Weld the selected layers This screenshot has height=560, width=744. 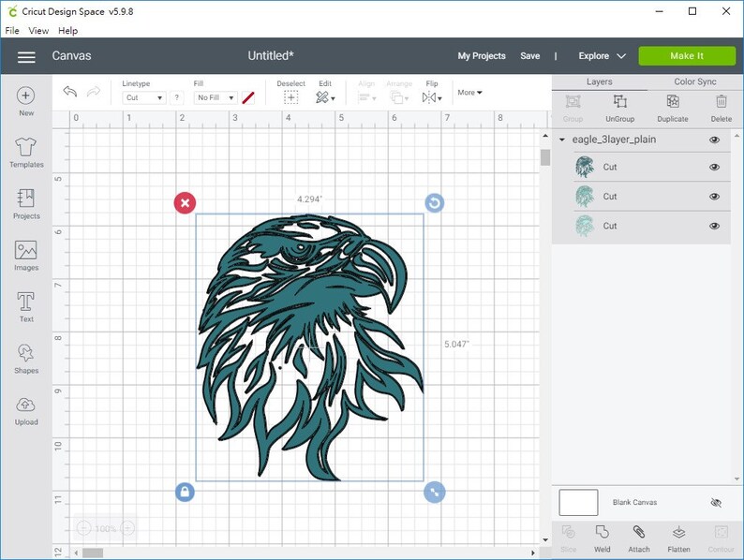click(x=603, y=538)
